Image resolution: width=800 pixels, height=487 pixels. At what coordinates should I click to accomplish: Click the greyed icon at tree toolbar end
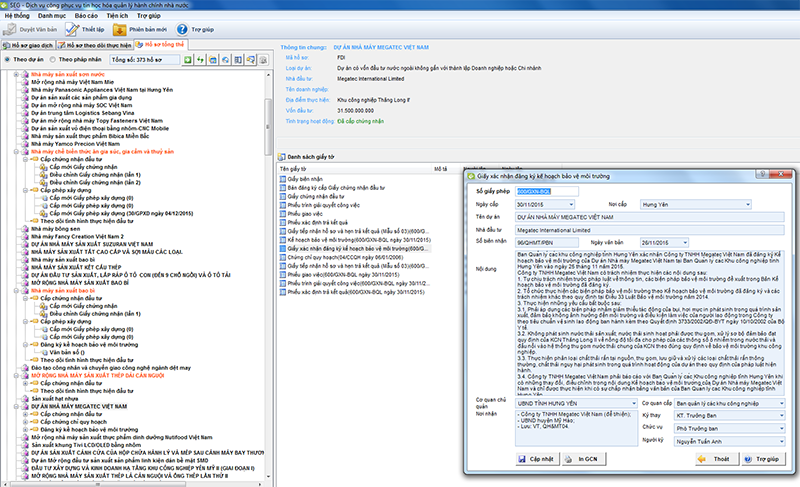pos(263,60)
